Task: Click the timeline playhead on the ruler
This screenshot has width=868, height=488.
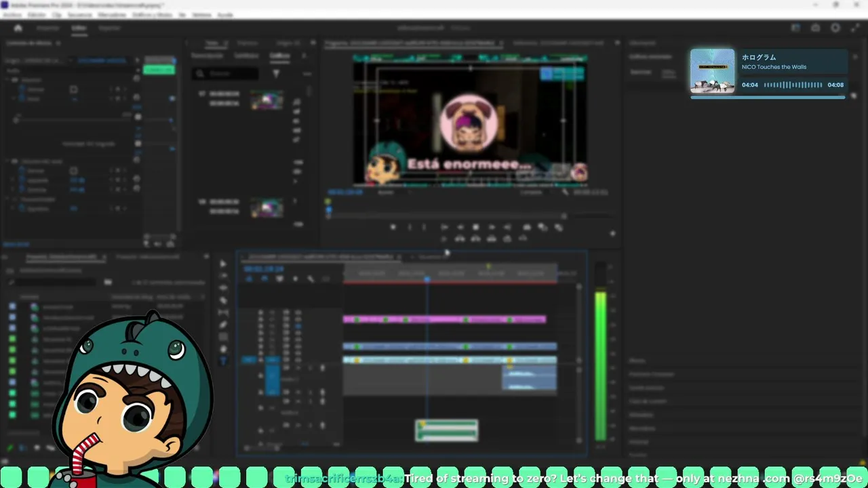Action: tap(427, 279)
